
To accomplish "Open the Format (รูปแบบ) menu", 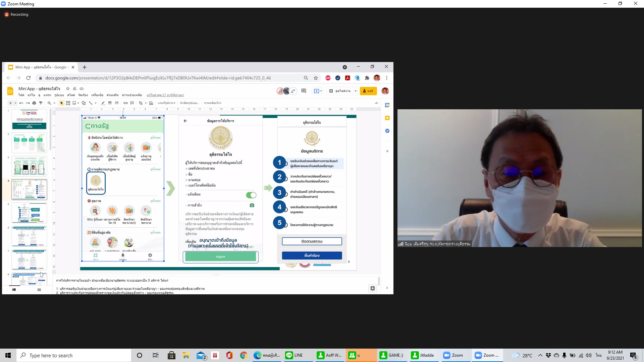I will [59, 95].
